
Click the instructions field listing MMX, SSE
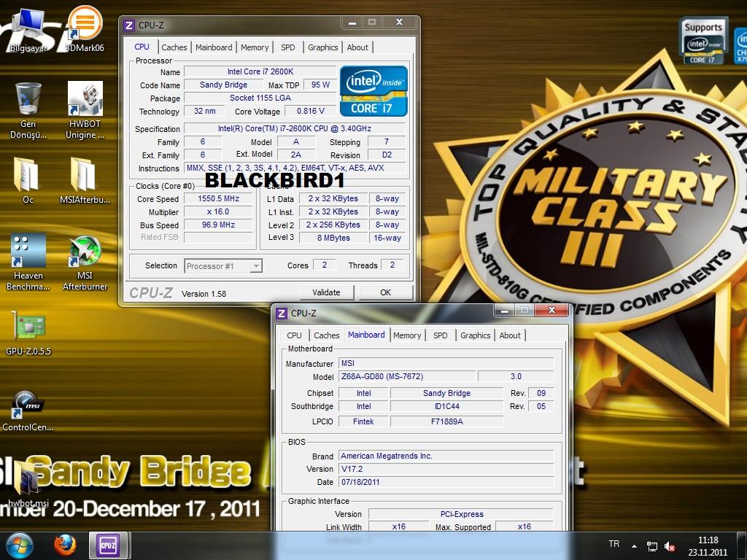click(295, 168)
